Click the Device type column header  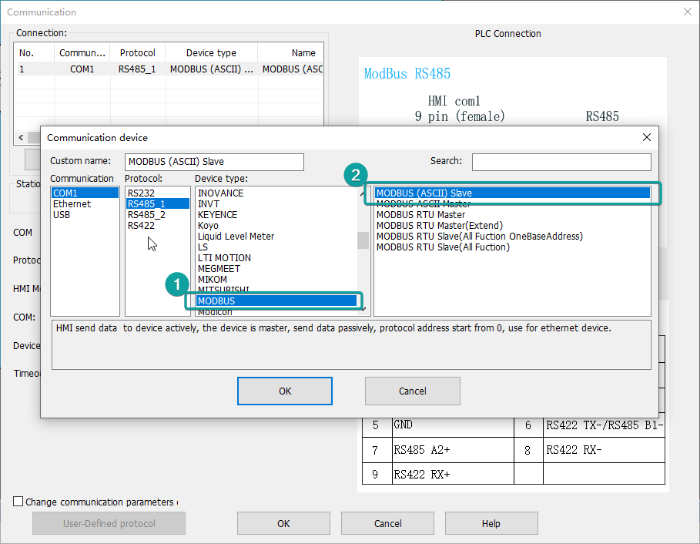(212, 53)
